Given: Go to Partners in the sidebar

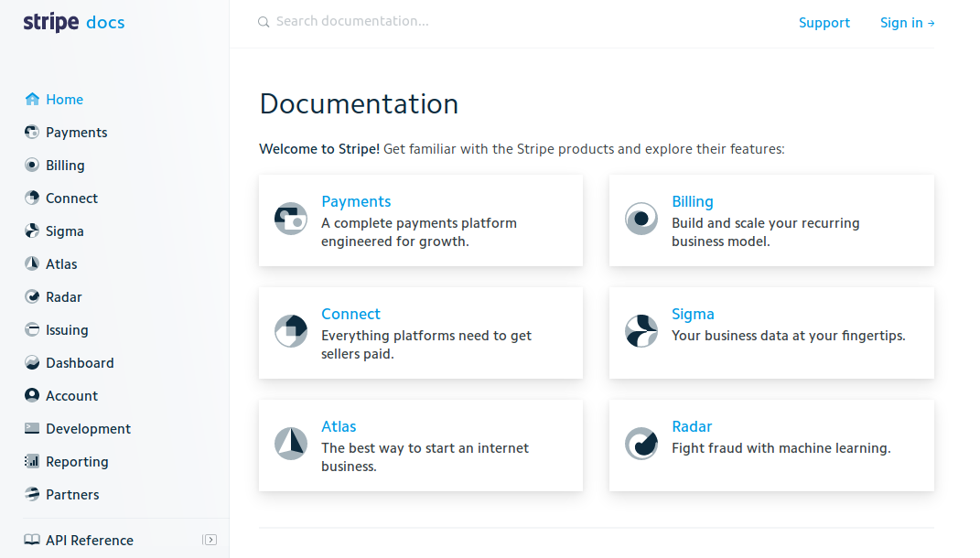Looking at the screenshot, I should (72, 494).
